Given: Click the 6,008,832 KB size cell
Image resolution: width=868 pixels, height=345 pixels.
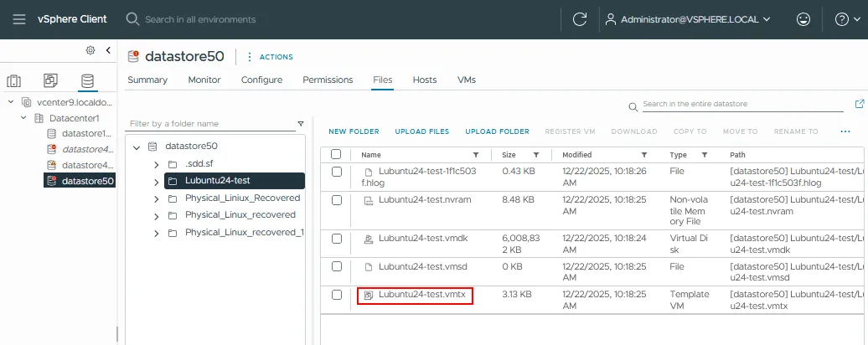Looking at the screenshot, I should tap(521, 244).
